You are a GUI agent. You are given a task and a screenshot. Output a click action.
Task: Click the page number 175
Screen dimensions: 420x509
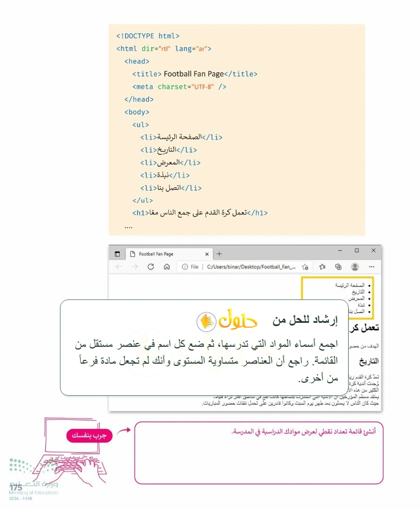16,488
